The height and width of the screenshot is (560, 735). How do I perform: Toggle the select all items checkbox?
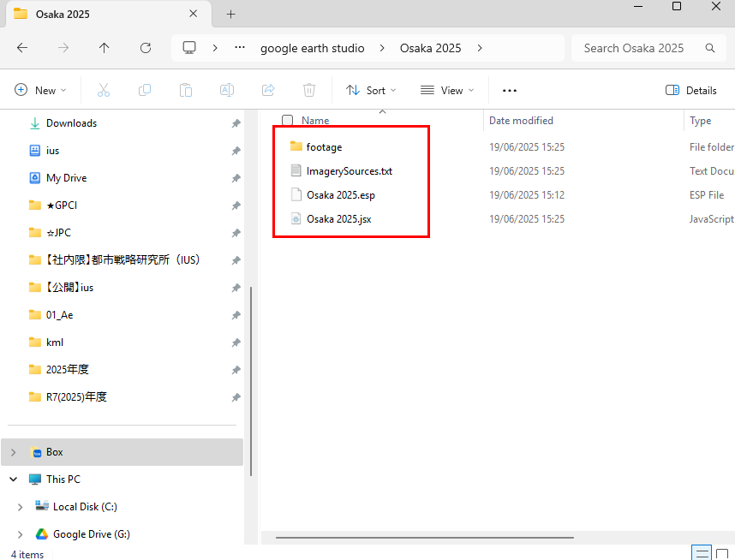288,121
